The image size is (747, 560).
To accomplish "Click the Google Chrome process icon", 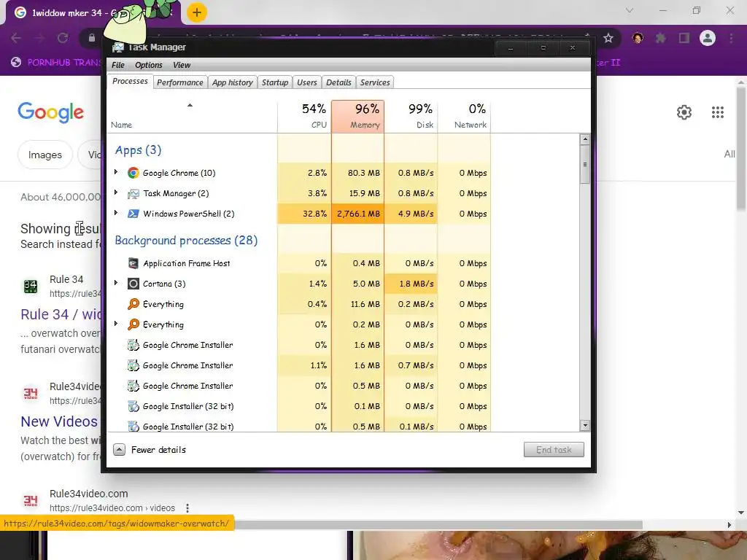I will coord(133,173).
